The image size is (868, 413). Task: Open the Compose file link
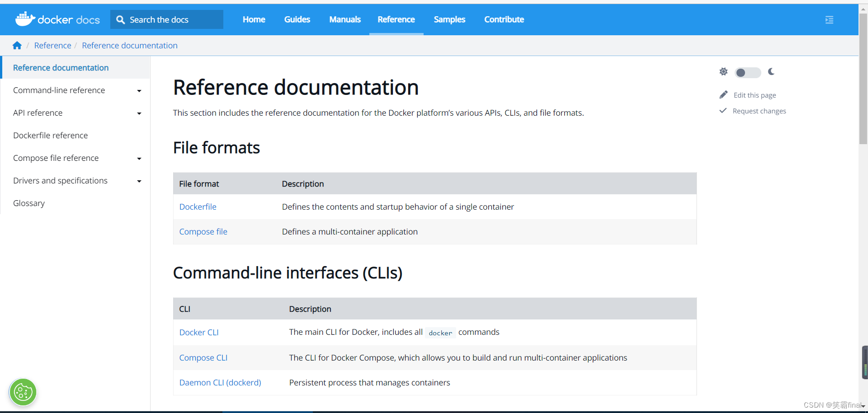click(x=203, y=231)
